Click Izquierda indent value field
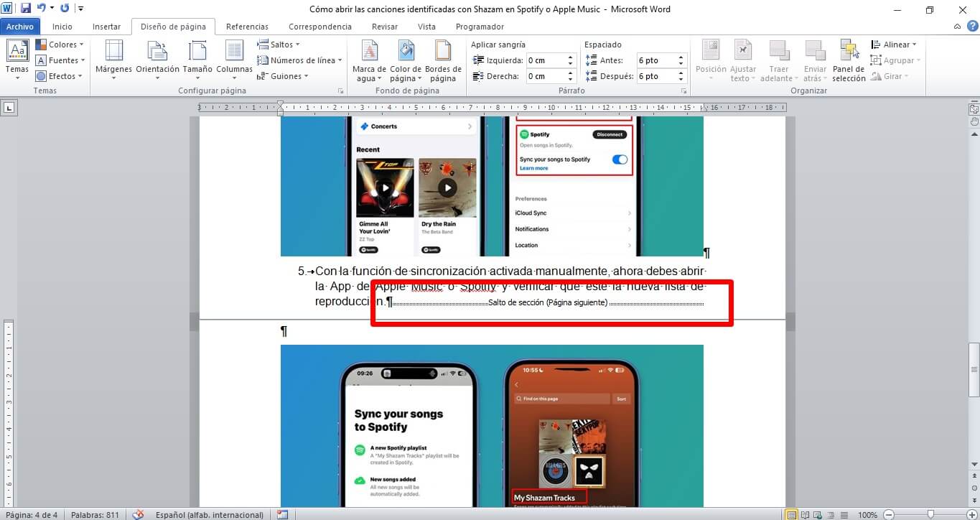This screenshot has width=980, height=520. 546,60
